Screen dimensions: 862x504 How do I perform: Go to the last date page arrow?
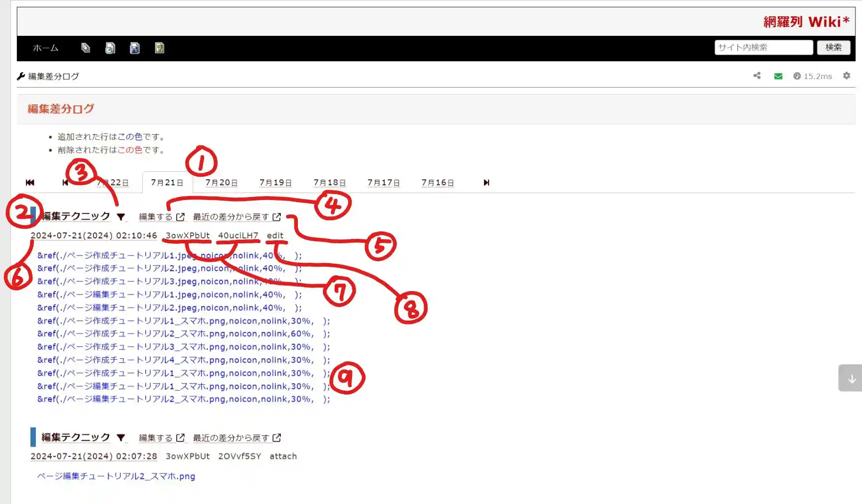[x=487, y=183]
